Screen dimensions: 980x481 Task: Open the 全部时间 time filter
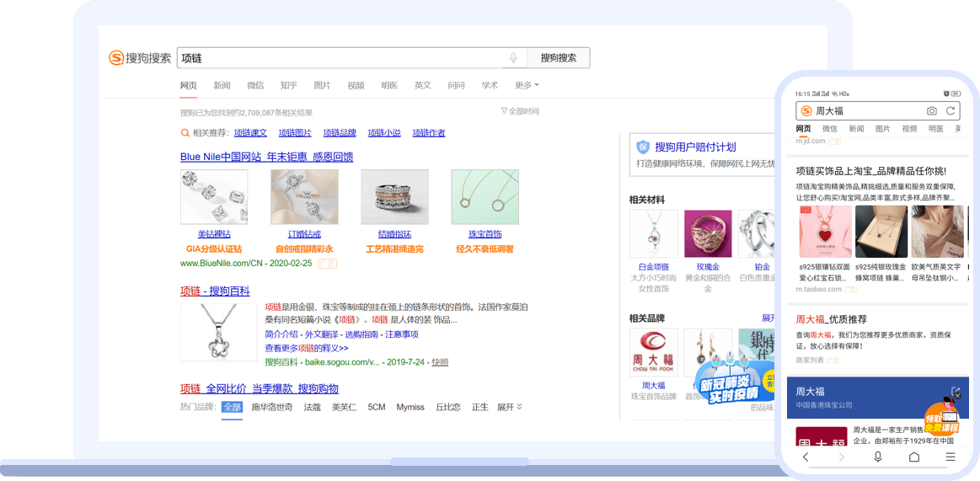point(520,111)
